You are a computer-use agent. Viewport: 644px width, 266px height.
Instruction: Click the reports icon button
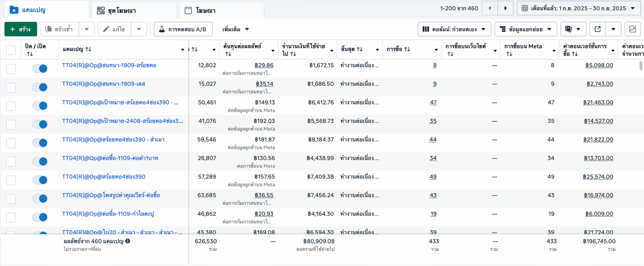pos(569,29)
